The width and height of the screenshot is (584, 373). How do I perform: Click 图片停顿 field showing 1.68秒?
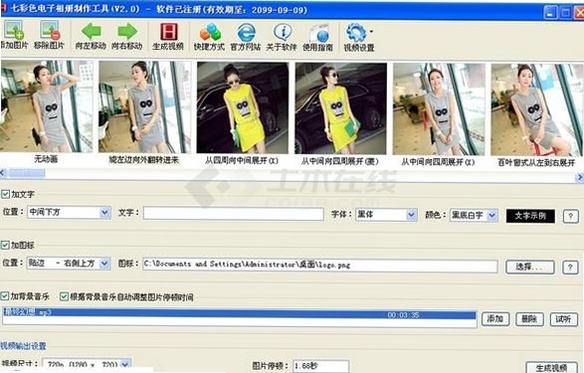pos(321,366)
